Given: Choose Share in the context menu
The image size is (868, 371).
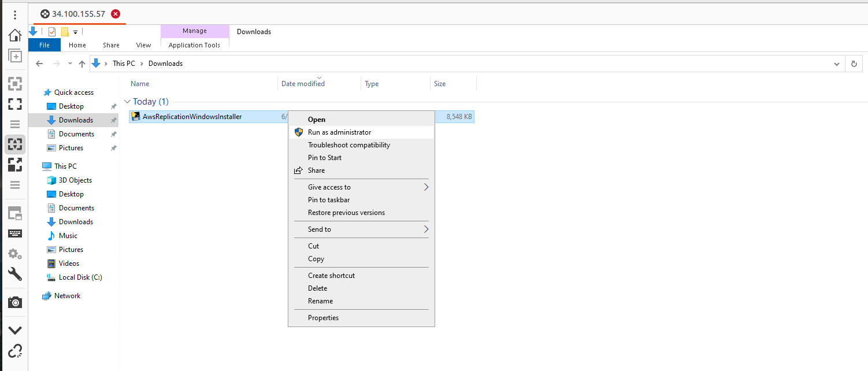Looking at the screenshot, I should point(361,170).
